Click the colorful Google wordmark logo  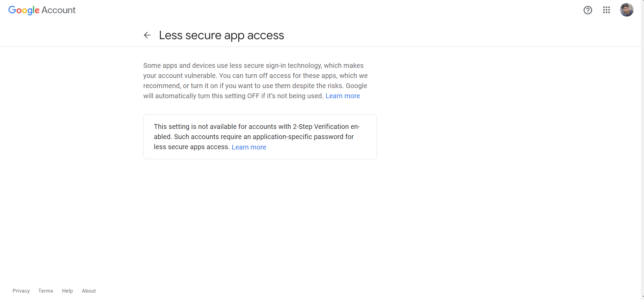[24, 10]
